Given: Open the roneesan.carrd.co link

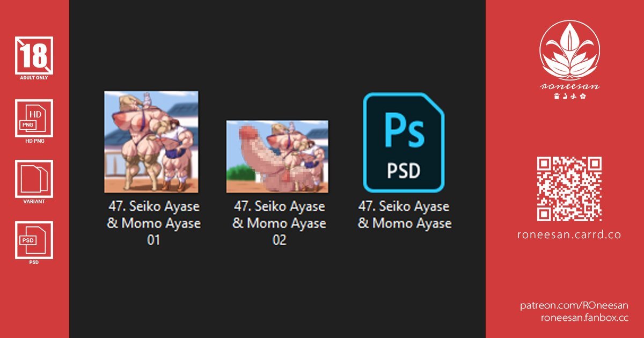Looking at the screenshot, I should (x=569, y=234).
